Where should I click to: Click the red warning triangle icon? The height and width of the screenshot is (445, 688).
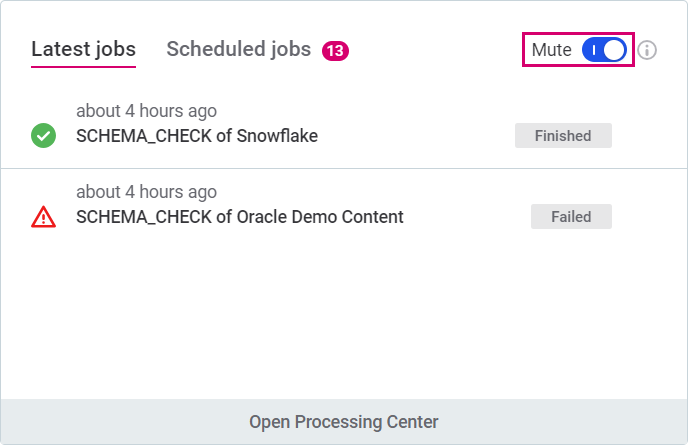tap(43, 216)
